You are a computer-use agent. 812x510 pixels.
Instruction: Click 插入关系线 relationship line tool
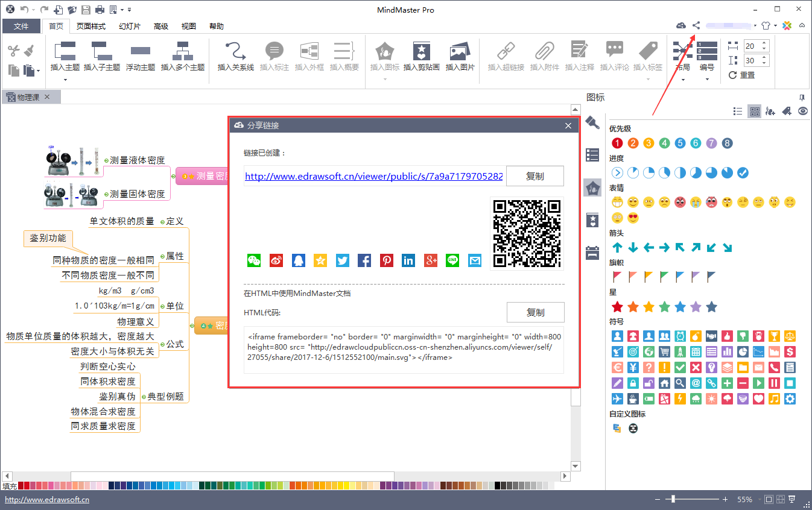click(235, 57)
